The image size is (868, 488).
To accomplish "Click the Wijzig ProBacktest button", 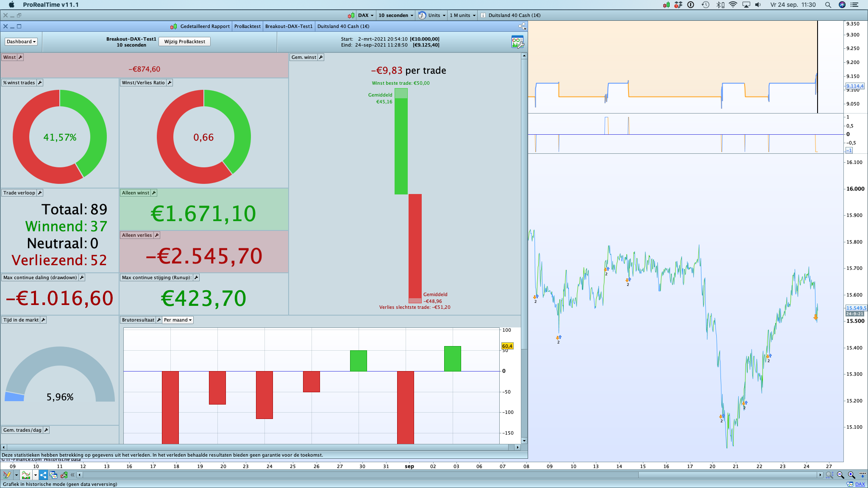I will tap(184, 42).
